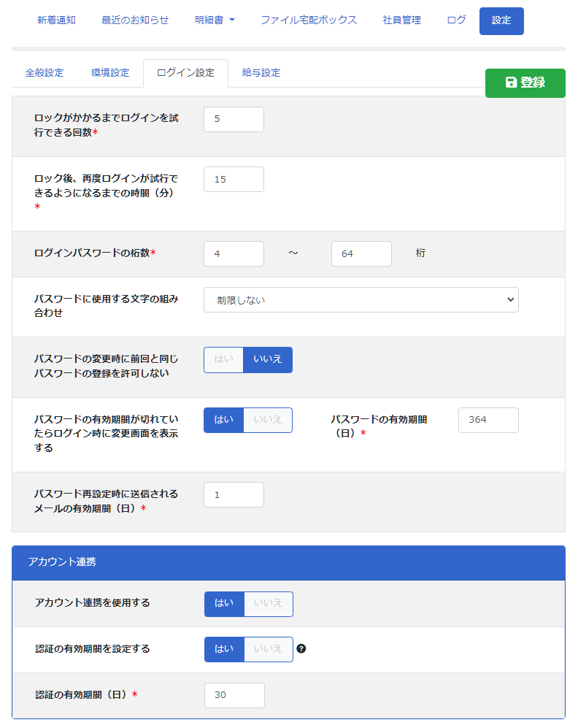Open the ログ page
Viewport: 578px width, 728px height.
click(x=456, y=20)
